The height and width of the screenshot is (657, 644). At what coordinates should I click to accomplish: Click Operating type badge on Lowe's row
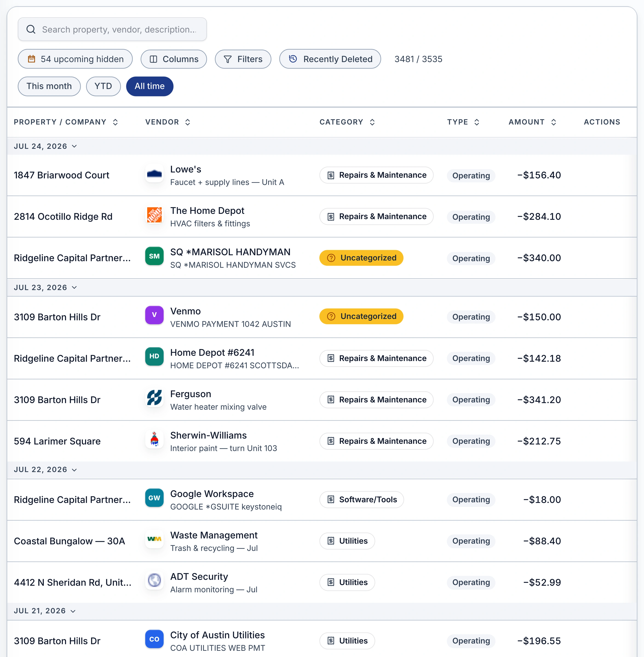click(x=471, y=175)
